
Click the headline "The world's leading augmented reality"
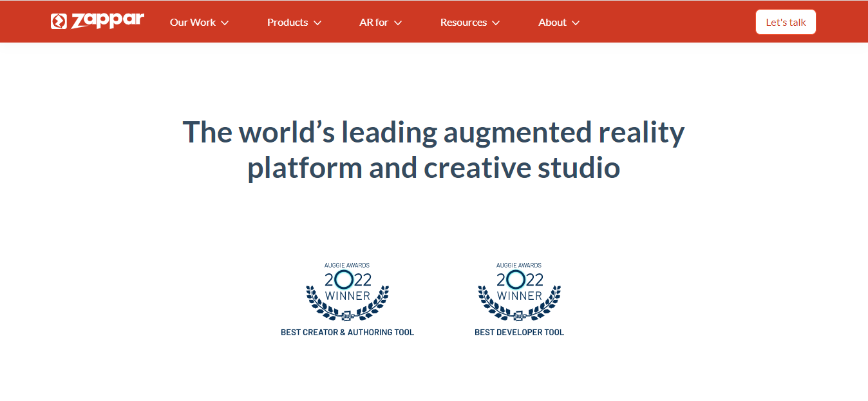pyautogui.click(x=433, y=132)
